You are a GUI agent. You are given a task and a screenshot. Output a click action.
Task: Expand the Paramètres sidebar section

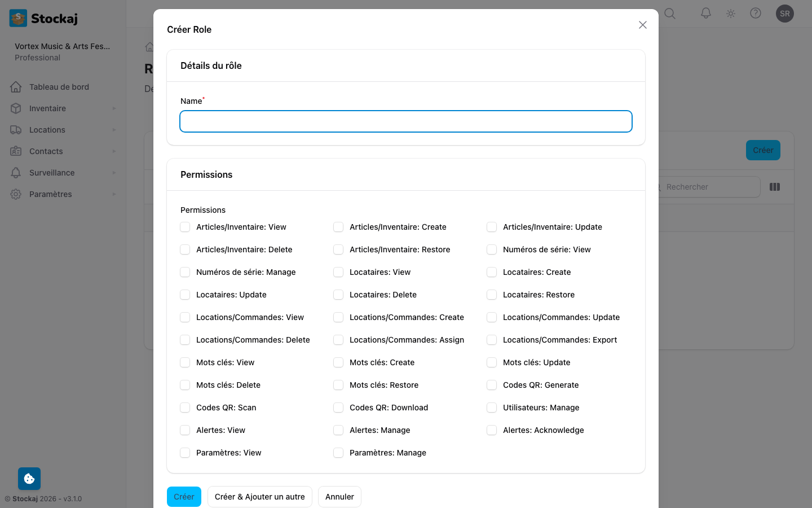coord(114,194)
